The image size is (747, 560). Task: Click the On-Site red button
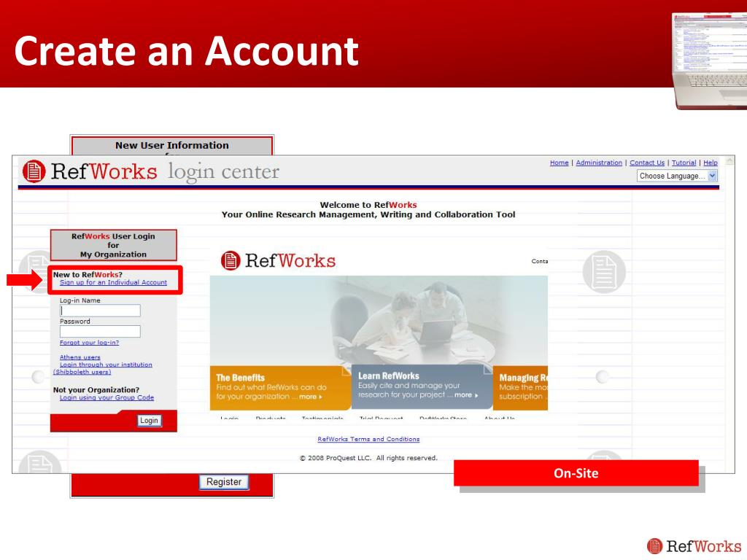[x=576, y=472]
